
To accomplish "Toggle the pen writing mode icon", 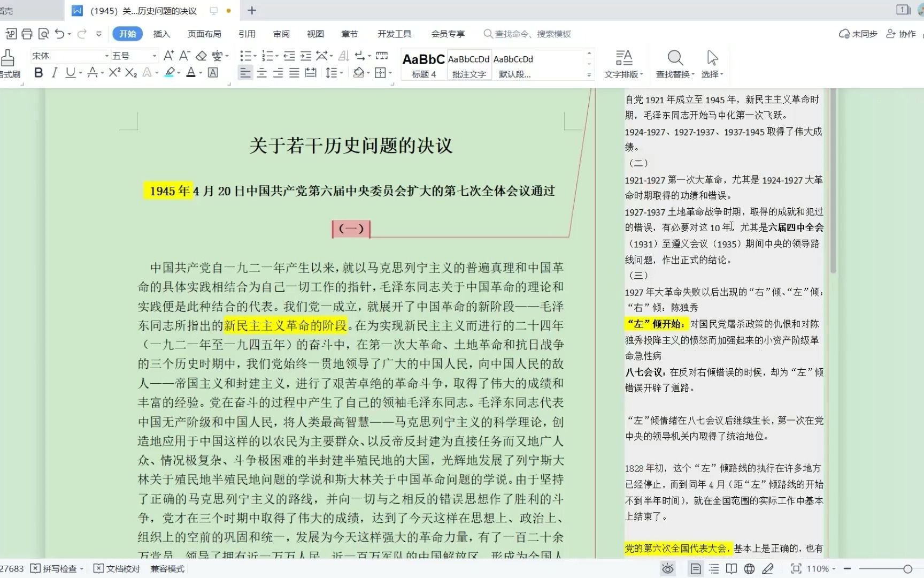I will click(768, 569).
